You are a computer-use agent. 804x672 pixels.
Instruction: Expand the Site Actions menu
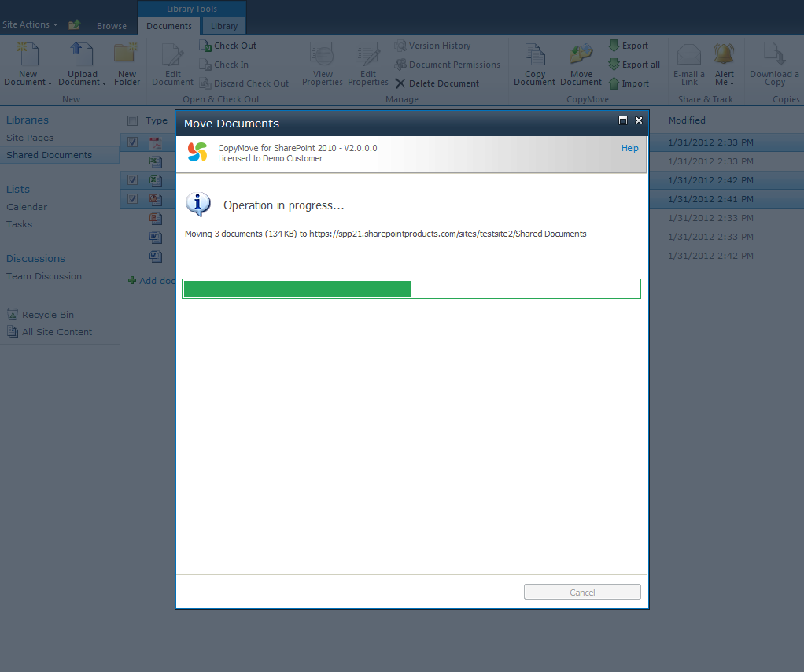30,24
